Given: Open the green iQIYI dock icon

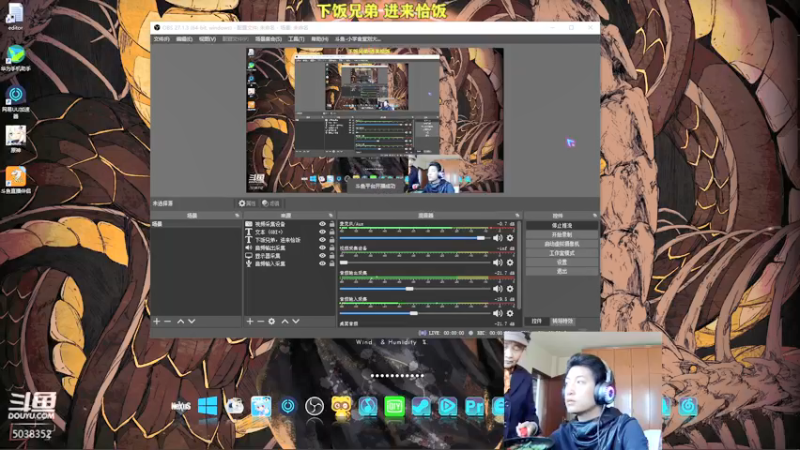Looking at the screenshot, I should coord(394,406).
